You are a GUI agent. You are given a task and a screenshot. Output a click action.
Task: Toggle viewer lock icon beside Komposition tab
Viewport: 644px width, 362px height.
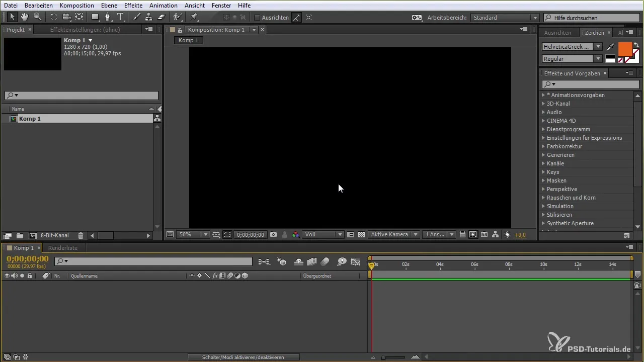(180, 30)
